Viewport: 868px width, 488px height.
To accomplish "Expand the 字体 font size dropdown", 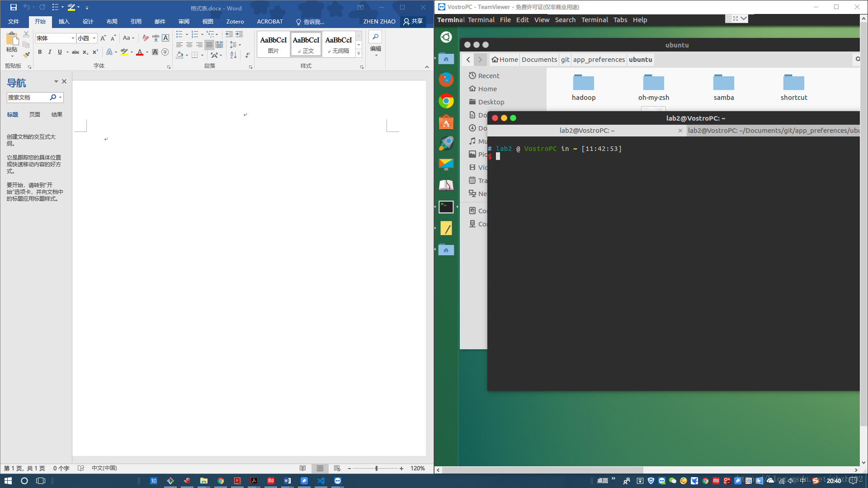I will tap(94, 39).
